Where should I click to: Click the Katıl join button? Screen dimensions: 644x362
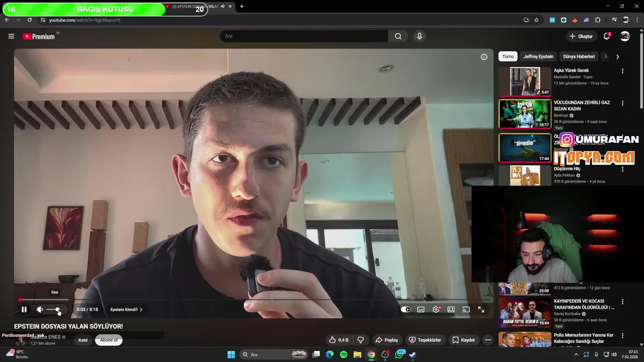click(x=83, y=340)
